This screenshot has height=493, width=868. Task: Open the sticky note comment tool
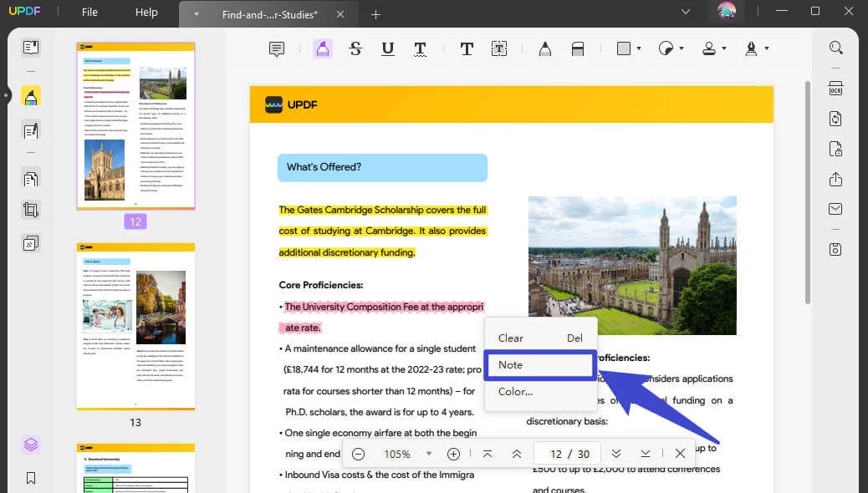(x=276, y=48)
